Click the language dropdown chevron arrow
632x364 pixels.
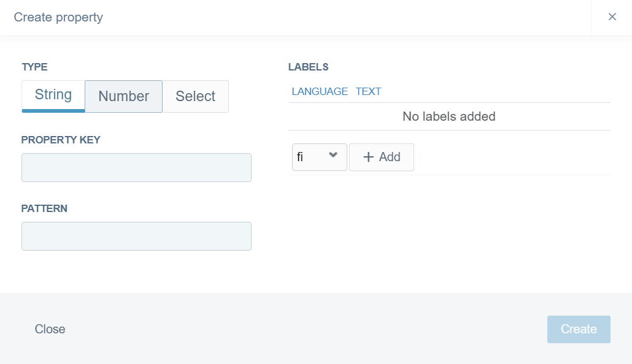333,155
